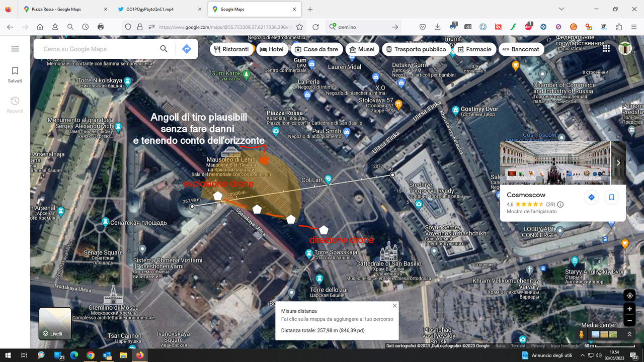Click the Torre Spasskaja marker

point(309,253)
